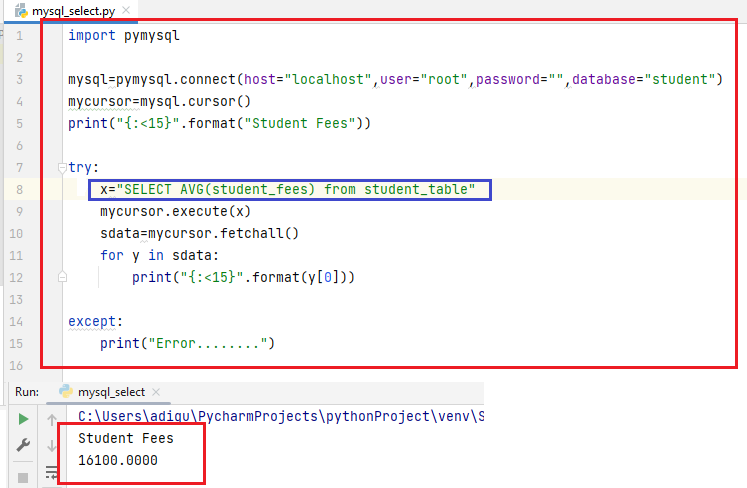The height and width of the screenshot is (488, 747).
Task: Click the up arrow in the Run panel
Action: pos(52,419)
